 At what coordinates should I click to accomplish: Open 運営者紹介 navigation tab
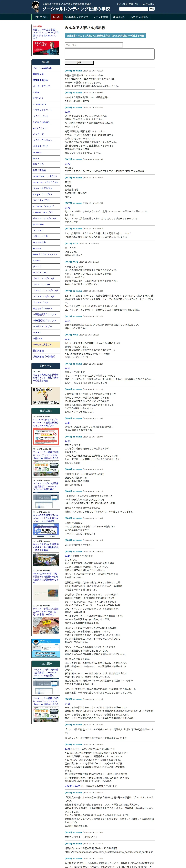[119, 17]
